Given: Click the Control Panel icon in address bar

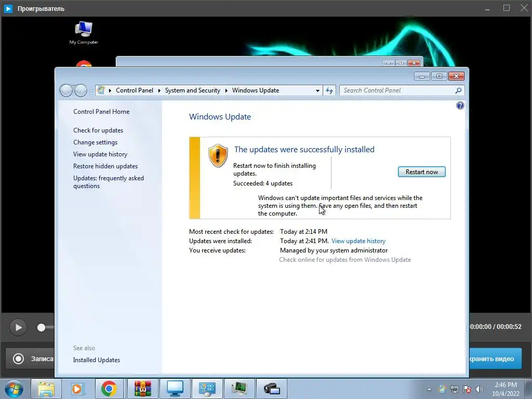Looking at the screenshot, I should click(101, 90).
